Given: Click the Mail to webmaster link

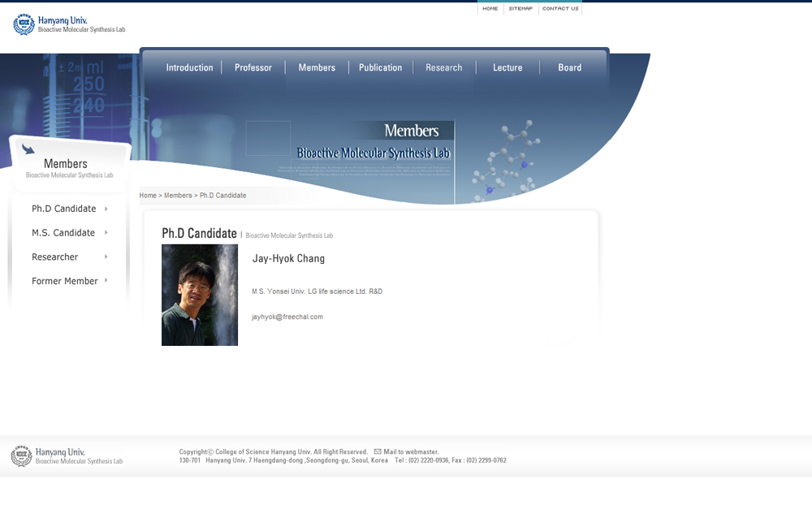Looking at the screenshot, I should point(411,451).
